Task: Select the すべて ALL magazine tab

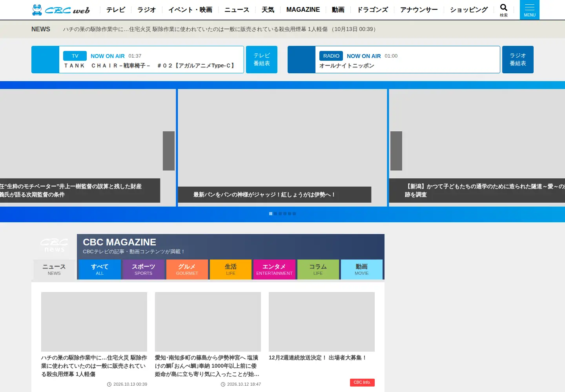Action: 100,269
